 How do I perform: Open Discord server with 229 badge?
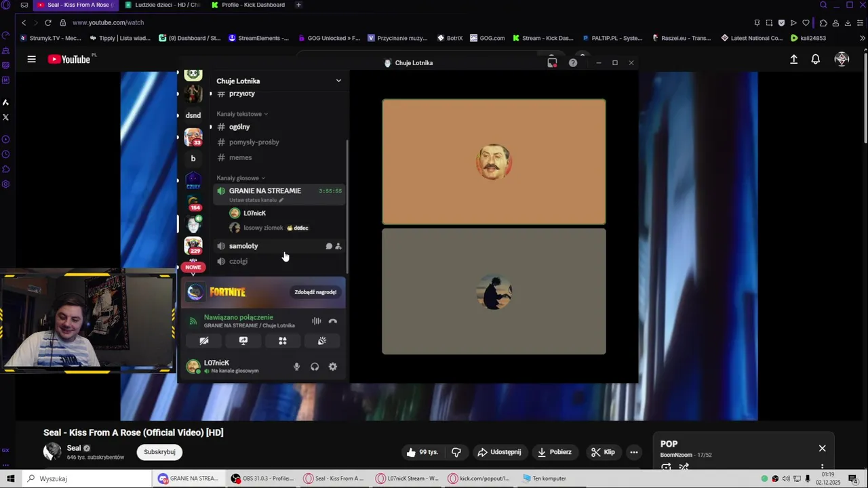coord(193,245)
